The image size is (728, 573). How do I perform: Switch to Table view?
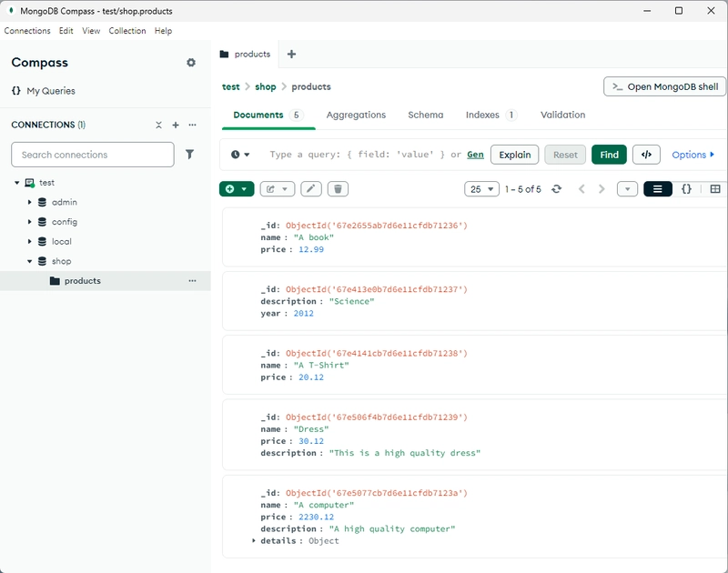pyautogui.click(x=715, y=189)
